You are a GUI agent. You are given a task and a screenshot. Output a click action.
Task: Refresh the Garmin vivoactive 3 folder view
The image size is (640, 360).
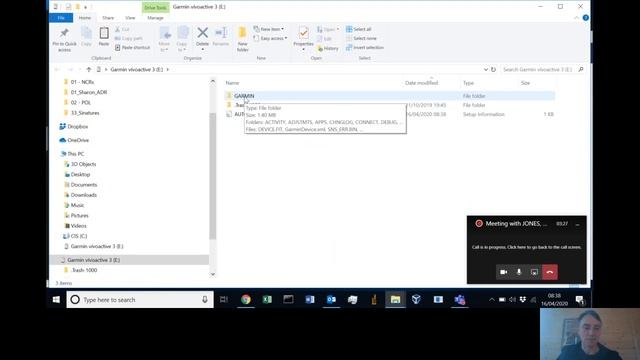[x=493, y=69]
